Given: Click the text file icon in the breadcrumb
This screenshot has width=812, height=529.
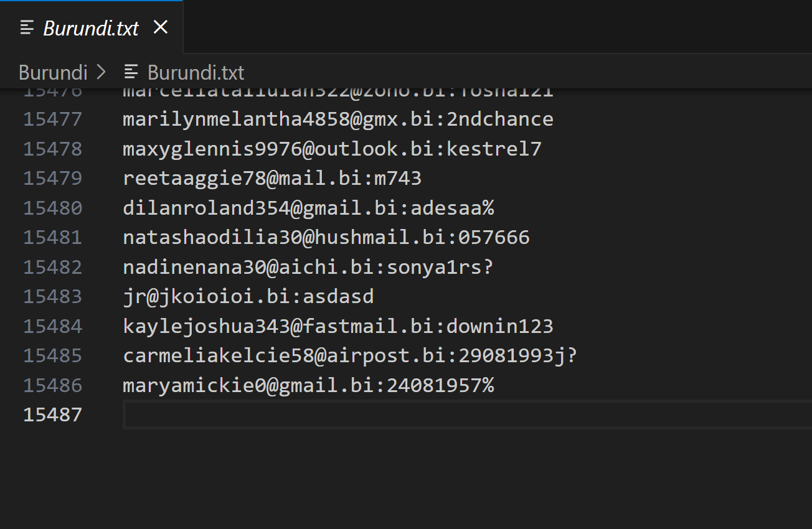Looking at the screenshot, I should 131,72.
